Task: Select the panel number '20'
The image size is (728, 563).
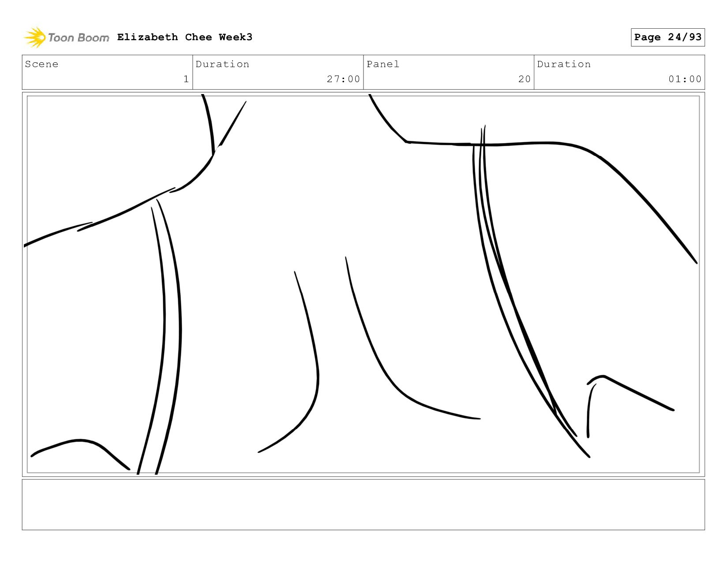Action: 525,79
